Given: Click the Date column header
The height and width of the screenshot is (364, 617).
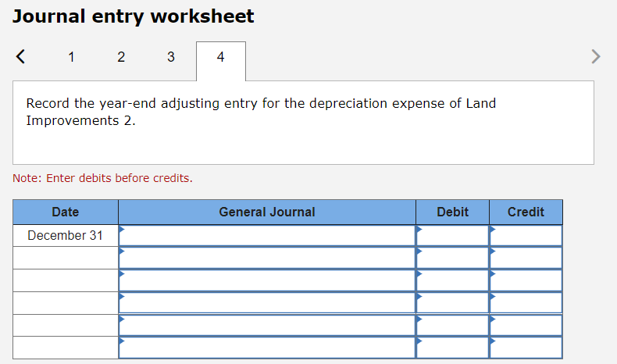Looking at the screenshot, I should click(x=66, y=212).
